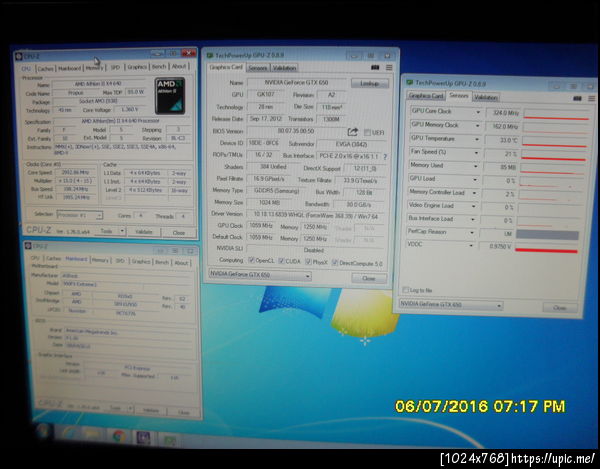Click the GPU-Z title bar icon of Graphics Card window
The height and width of the screenshot is (469, 600).
pos(210,55)
